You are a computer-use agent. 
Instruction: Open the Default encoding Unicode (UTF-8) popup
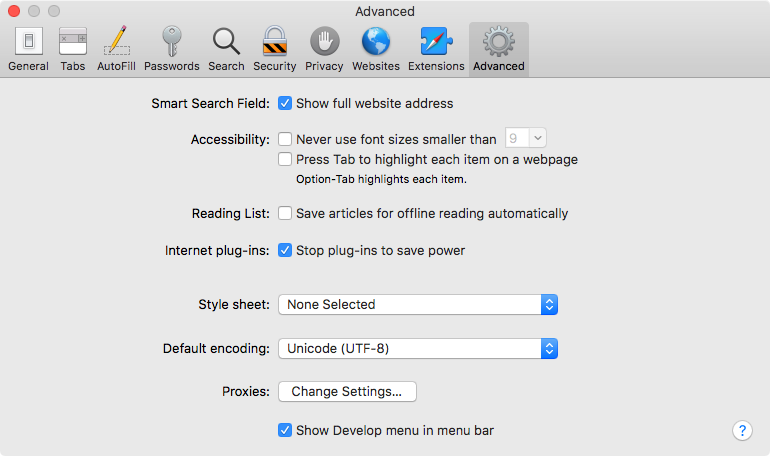click(418, 349)
